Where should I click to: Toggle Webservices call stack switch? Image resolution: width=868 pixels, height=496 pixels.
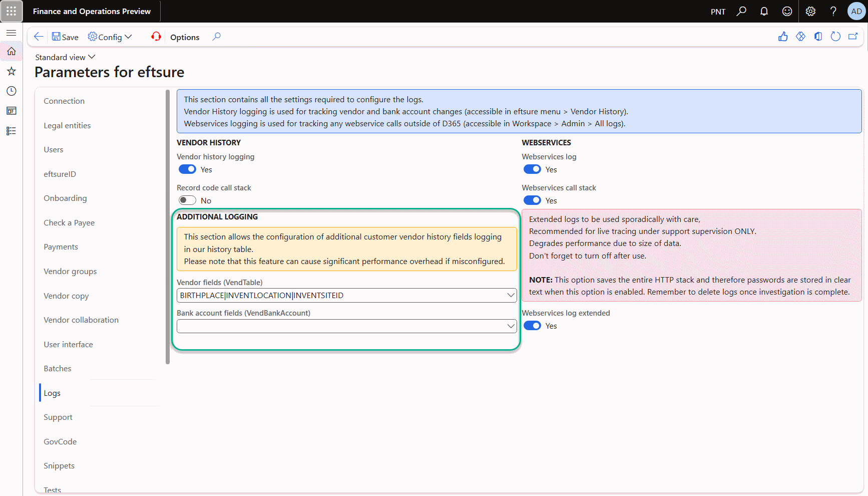coord(532,200)
